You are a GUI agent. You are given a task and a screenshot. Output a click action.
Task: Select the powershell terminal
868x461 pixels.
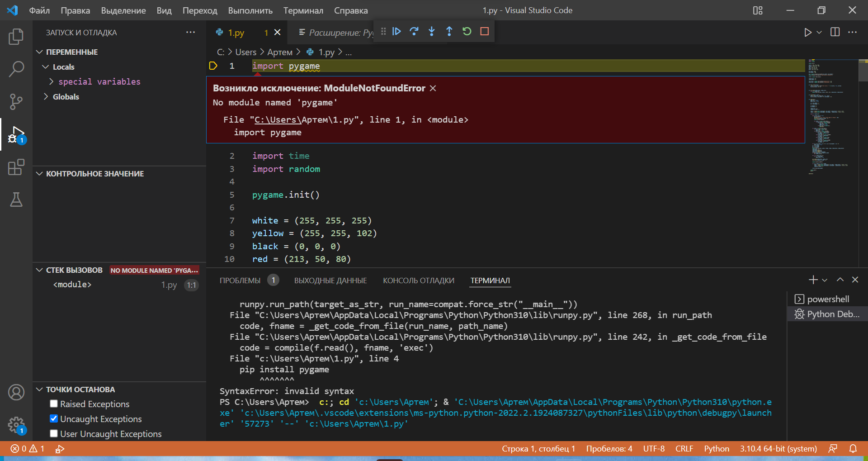coord(827,299)
